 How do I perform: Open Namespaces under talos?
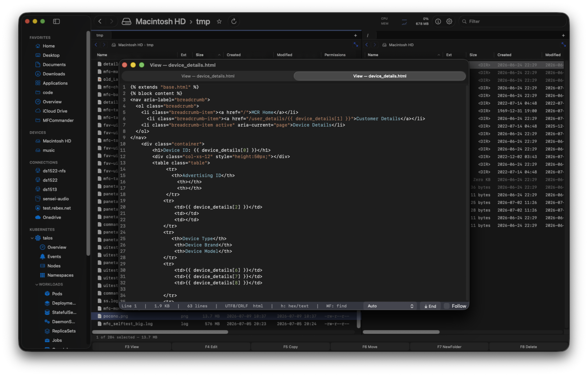coord(60,275)
